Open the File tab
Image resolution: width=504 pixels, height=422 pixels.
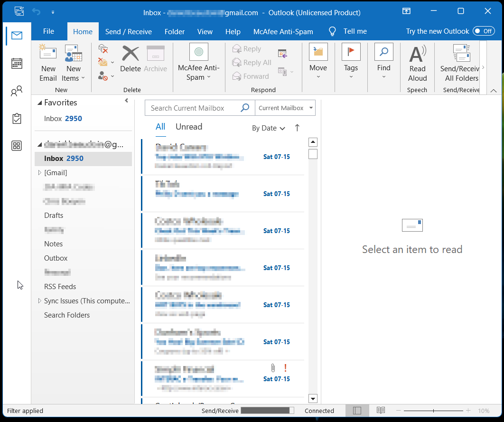pyautogui.click(x=48, y=31)
